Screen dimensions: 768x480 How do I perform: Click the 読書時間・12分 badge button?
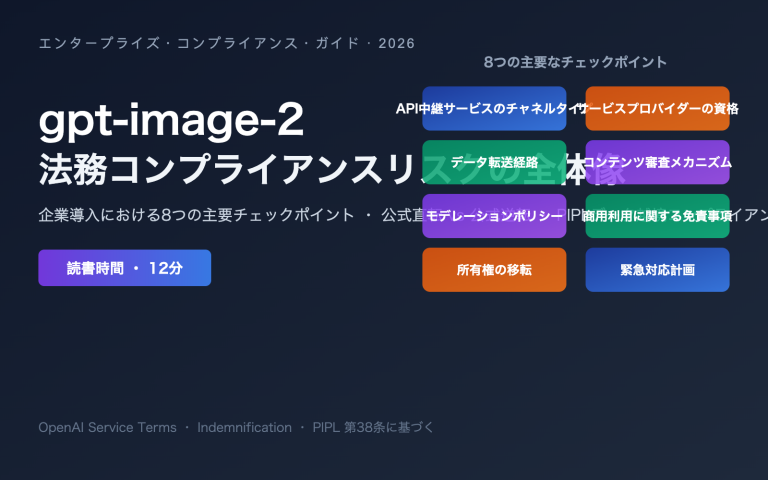124,268
